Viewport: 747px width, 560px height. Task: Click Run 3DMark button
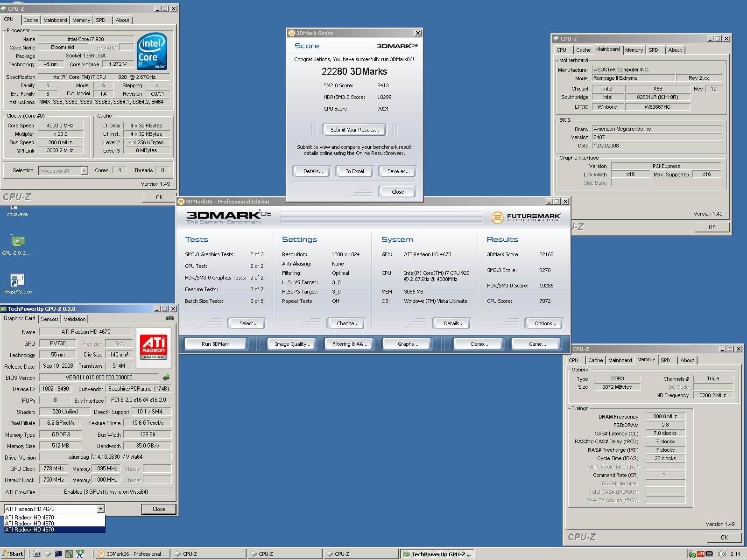click(215, 344)
